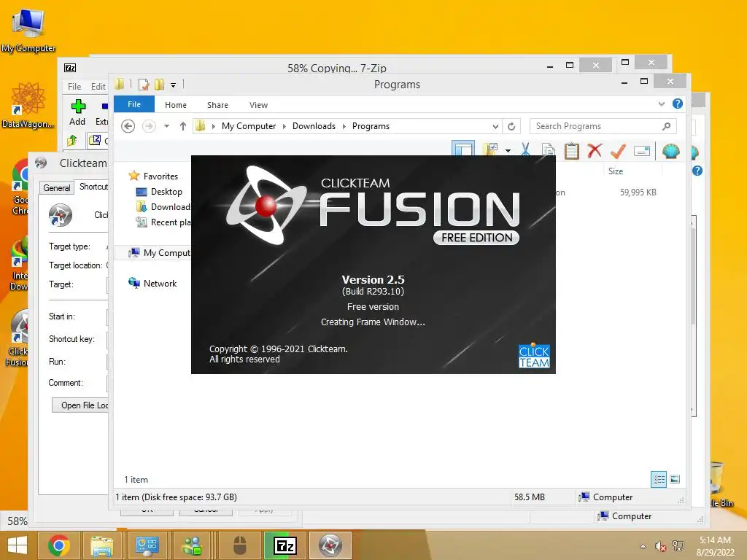Open the File tab in Programs window
This screenshot has height=560, width=747.
click(134, 104)
